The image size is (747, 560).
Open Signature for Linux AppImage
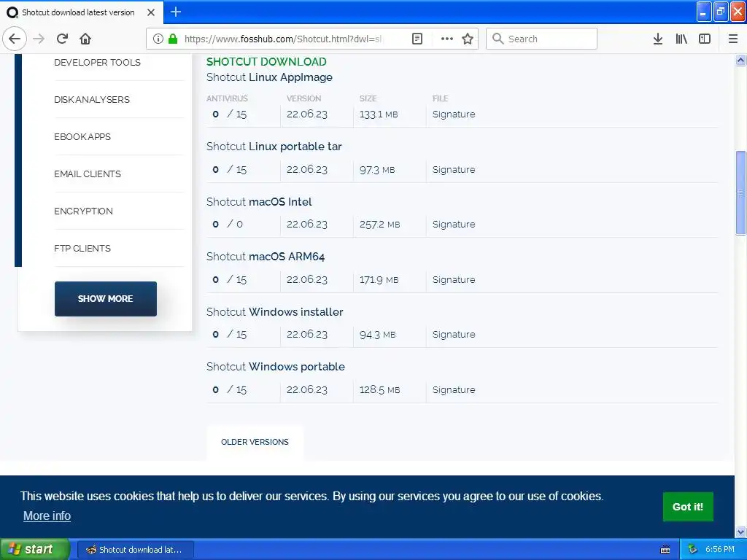coord(454,114)
